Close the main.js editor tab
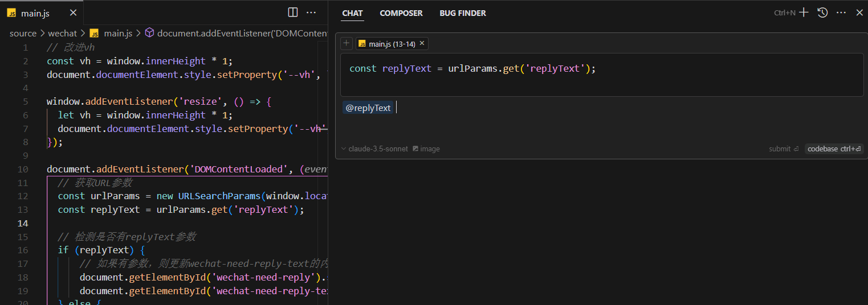The width and height of the screenshot is (868, 305). [x=72, y=13]
